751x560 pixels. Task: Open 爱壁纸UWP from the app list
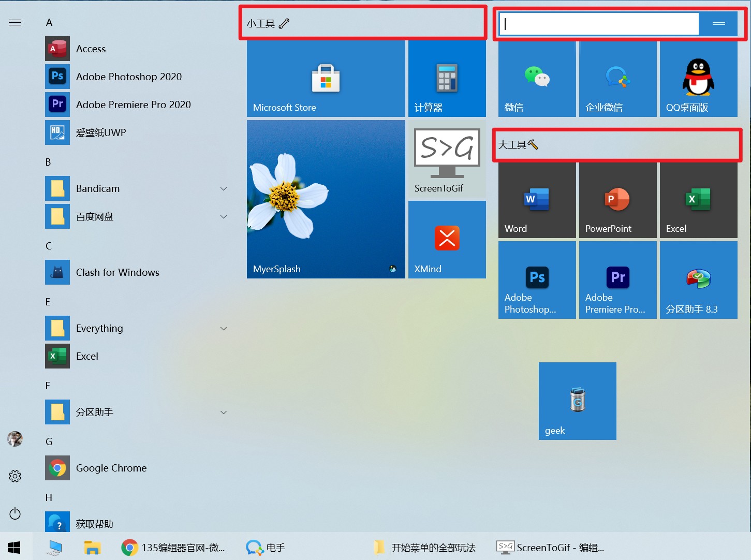click(137, 132)
